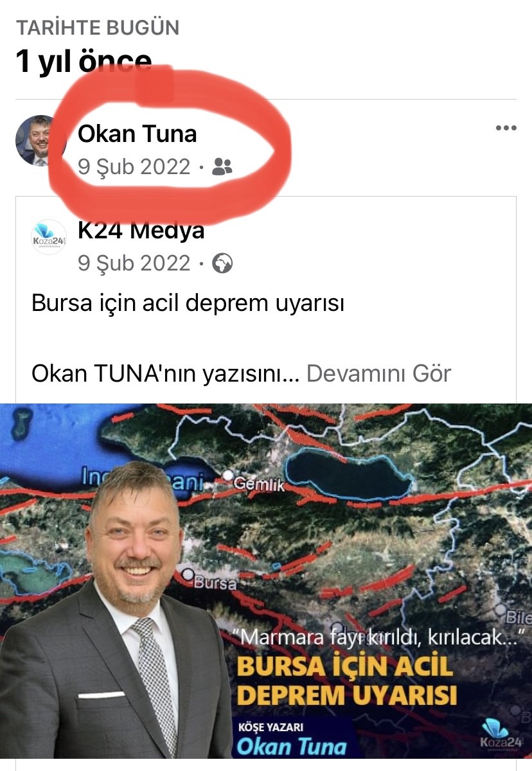
Task: Tap the 'Bursa için acil deprem uyarısı' text
Action: (x=188, y=303)
